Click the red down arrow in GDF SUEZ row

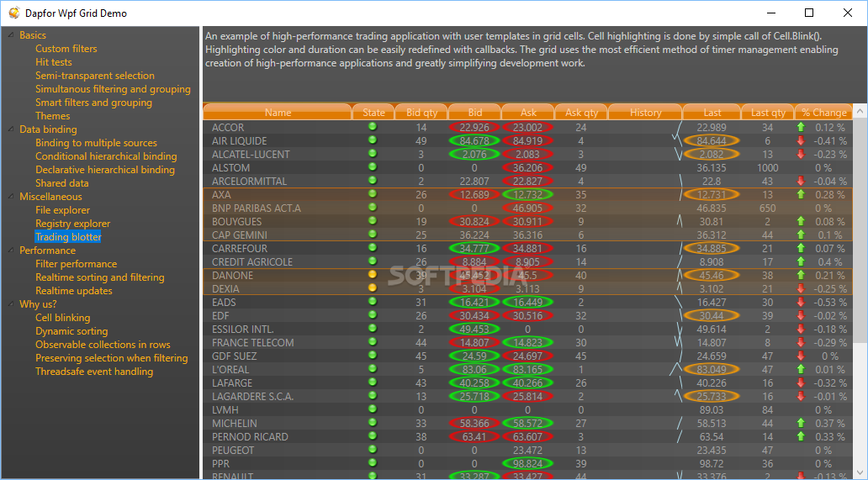pyautogui.click(x=801, y=356)
